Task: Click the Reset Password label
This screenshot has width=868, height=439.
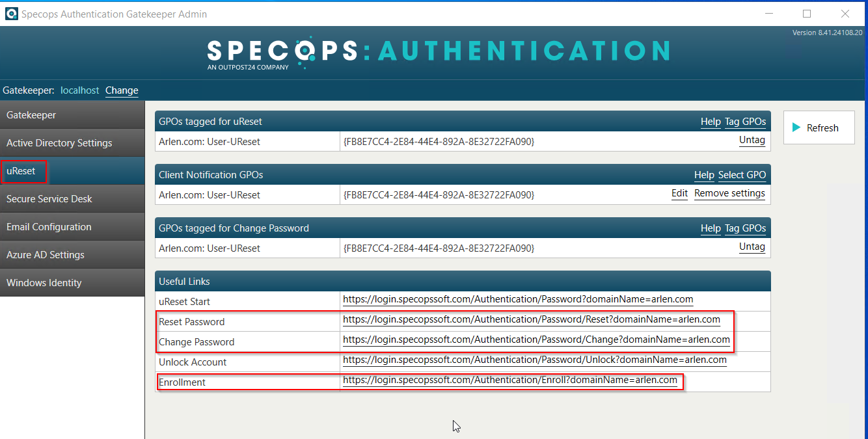Action: click(x=192, y=322)
